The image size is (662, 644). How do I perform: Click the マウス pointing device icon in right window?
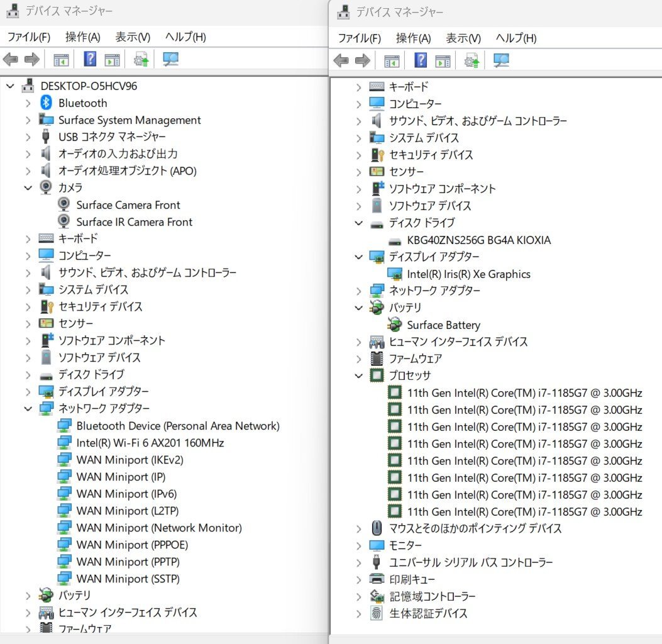(377, 528)
